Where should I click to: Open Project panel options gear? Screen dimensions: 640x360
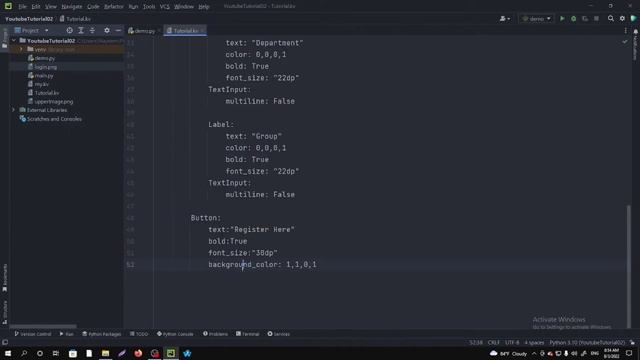pyautogui.click(x=107, y=30)
